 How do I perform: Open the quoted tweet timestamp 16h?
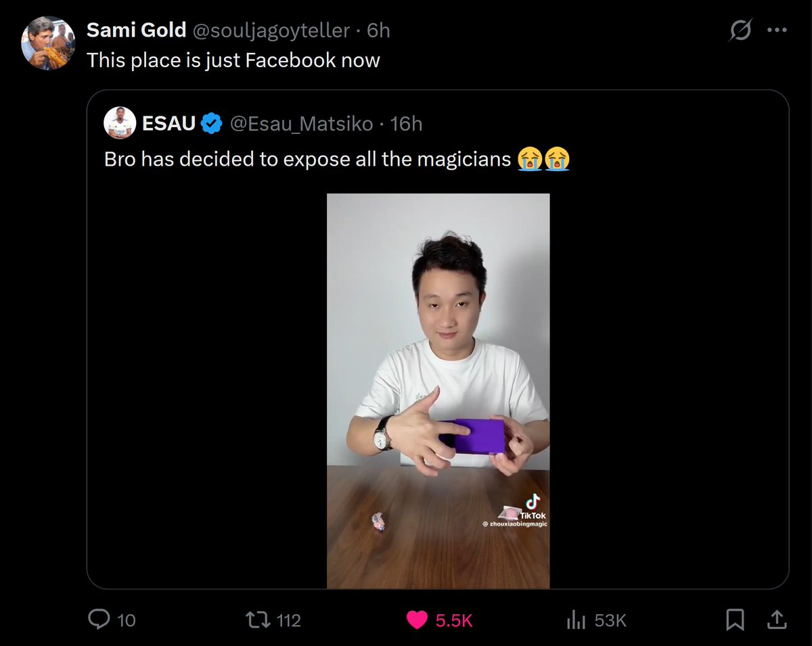pos(405,123)
